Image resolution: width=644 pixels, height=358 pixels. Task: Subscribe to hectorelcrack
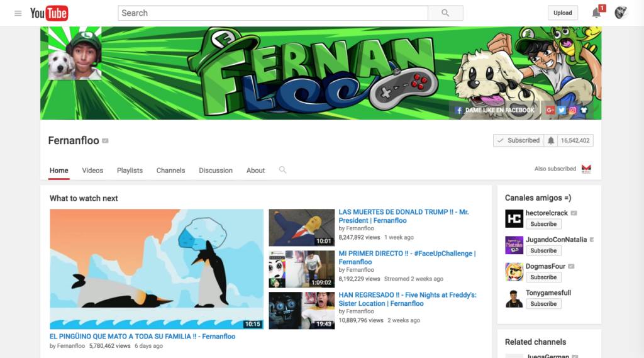pos(543,224)
